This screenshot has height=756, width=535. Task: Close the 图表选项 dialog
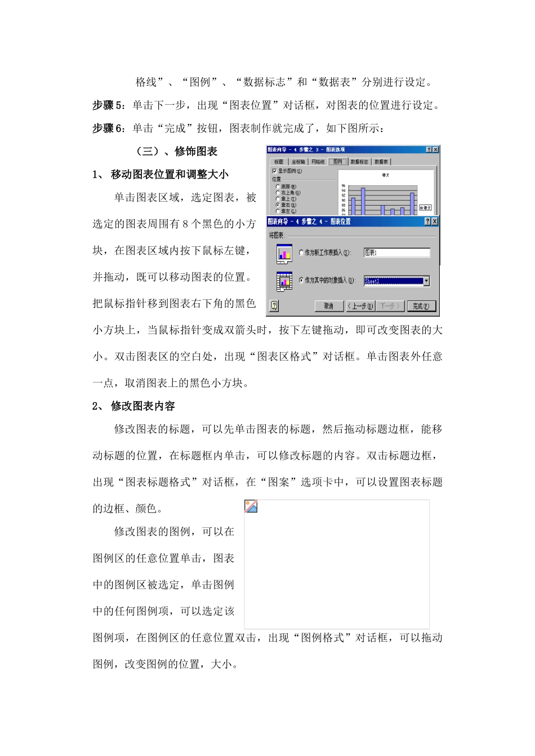(x=436, y=149)
